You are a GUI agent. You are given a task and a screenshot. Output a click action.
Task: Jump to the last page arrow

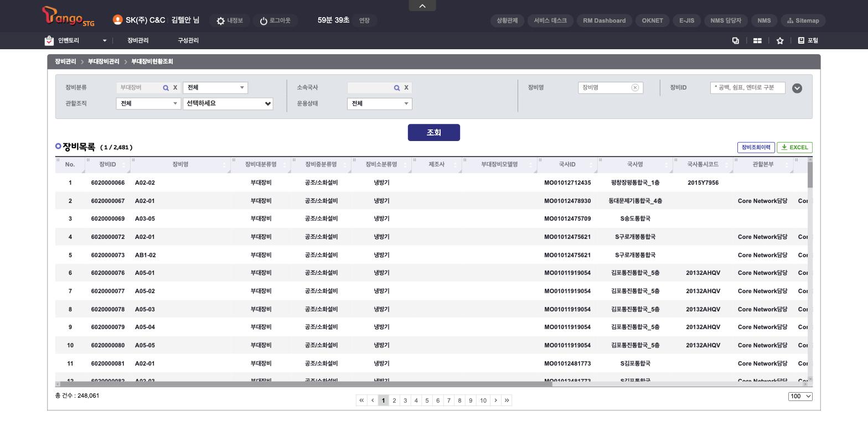click(x=507, y=400)
